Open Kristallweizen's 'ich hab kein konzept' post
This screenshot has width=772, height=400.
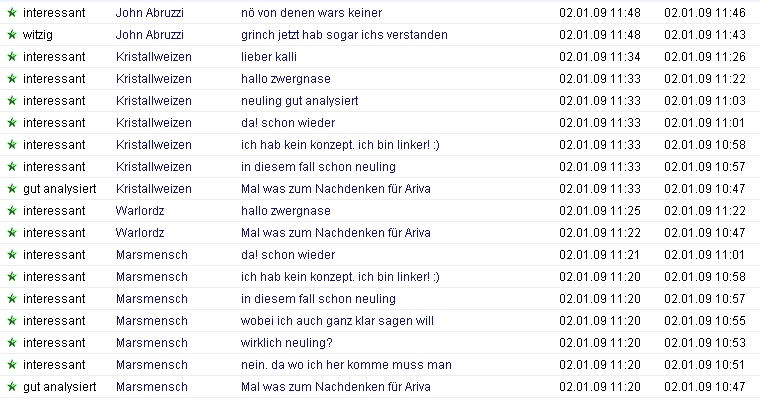pyautogui.click(x=340, y=145)
